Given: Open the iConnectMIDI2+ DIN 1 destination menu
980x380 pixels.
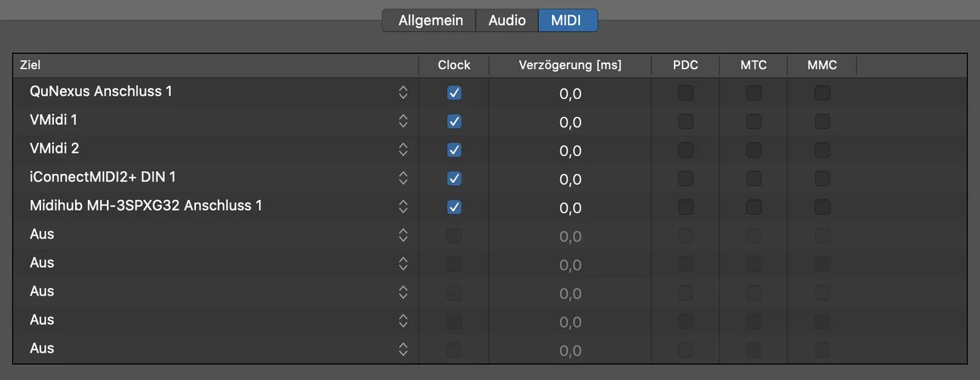Looking at the screenshot, I should (403, 178).
